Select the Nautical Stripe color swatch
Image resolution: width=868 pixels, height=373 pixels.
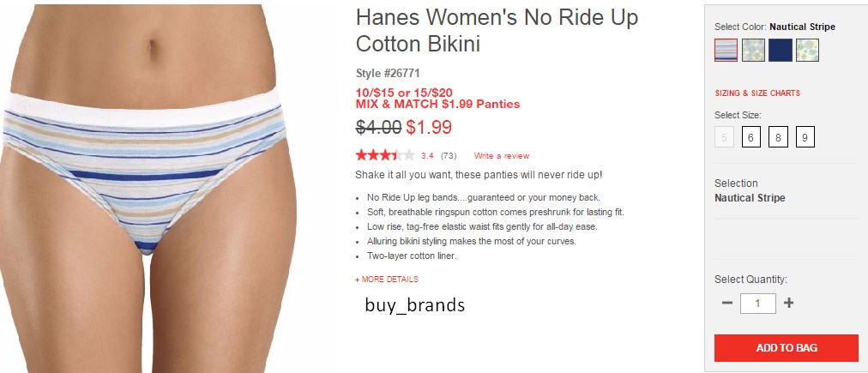click(x=726, y=50)
